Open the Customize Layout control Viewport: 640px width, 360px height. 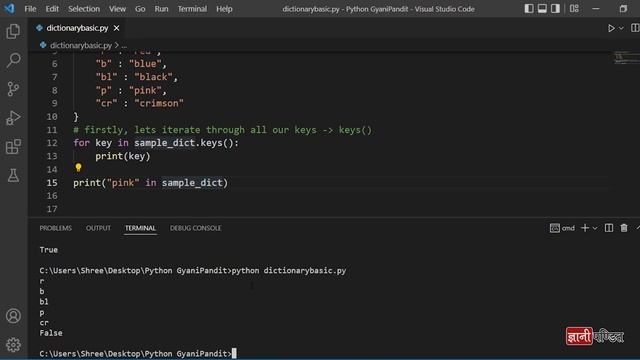click(x=574, y=9)
